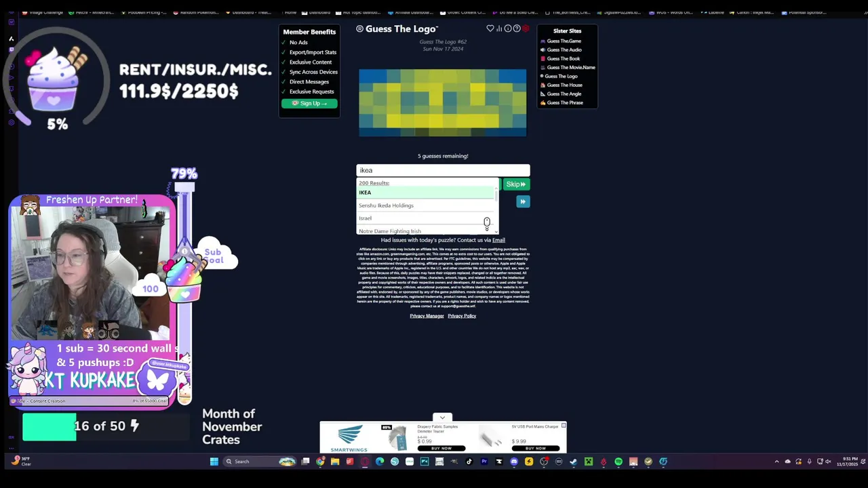This screenshot has width=868, height=488.
Task: Open Premiere Pro from the taskbar
Action: point(484,462)
